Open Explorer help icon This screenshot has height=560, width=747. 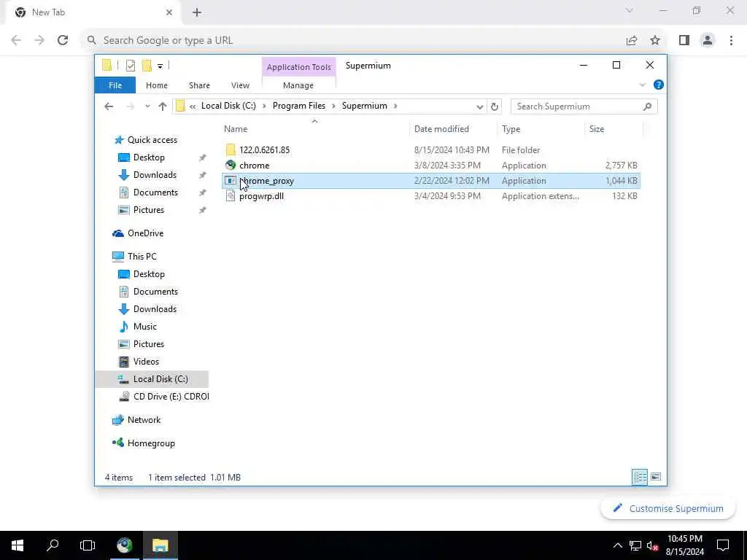coord(659,85)
